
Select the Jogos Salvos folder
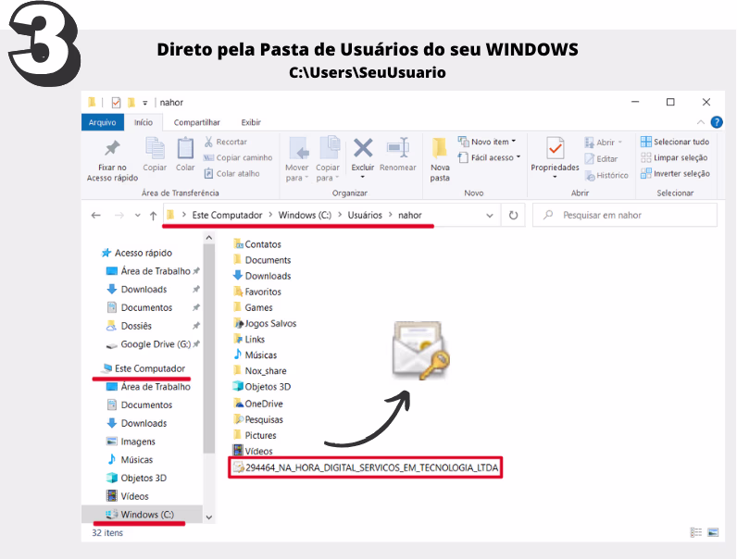265,323
